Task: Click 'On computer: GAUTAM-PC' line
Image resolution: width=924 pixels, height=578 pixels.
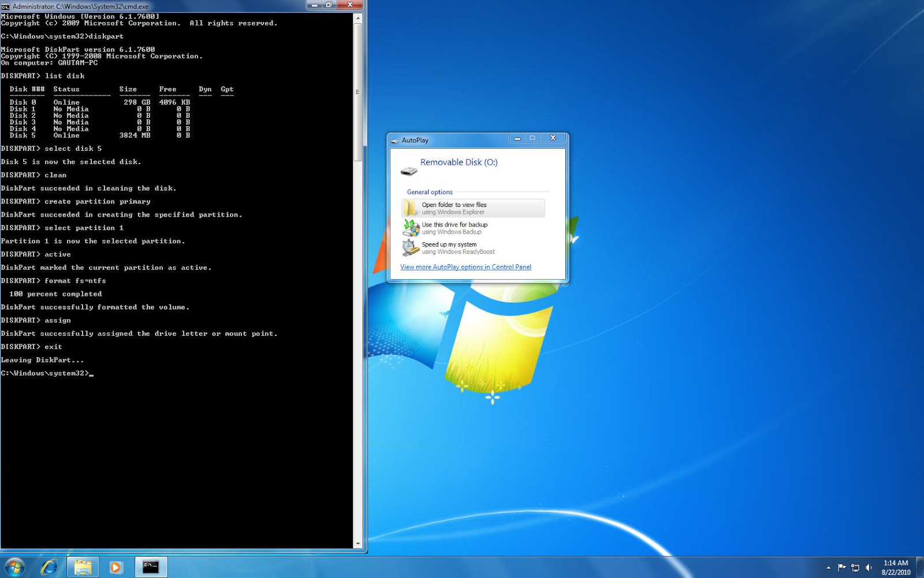Action: (49, 62)
